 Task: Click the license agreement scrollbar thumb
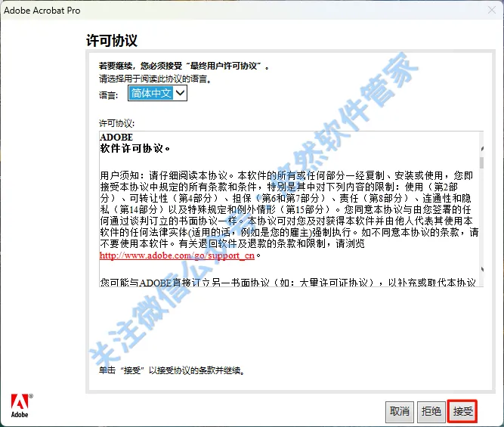point(481,162)
